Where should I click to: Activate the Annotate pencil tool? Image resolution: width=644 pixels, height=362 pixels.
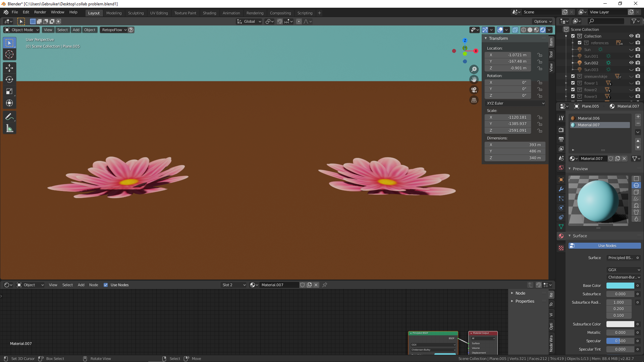9,117
